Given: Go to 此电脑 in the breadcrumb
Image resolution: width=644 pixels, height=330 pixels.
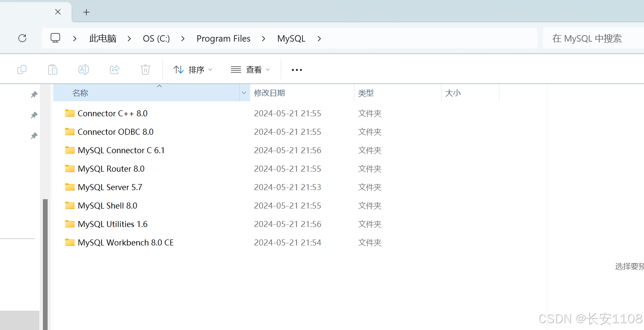Looking at the screenshot, I should (x=103, y=39).
